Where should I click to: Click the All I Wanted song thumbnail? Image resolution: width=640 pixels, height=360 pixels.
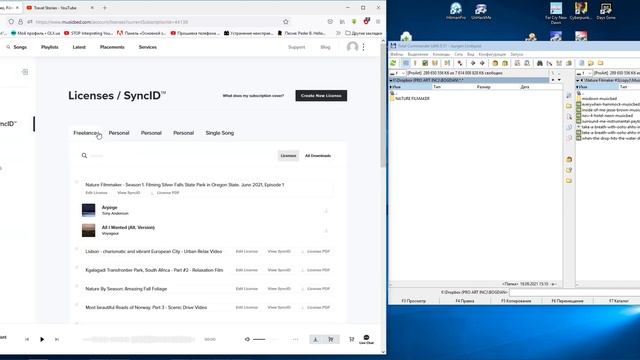pyautogui.click(x=89, y=230)
